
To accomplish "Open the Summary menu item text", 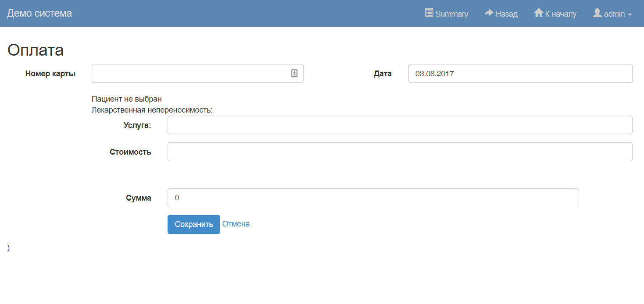I will tap(451, 14).
